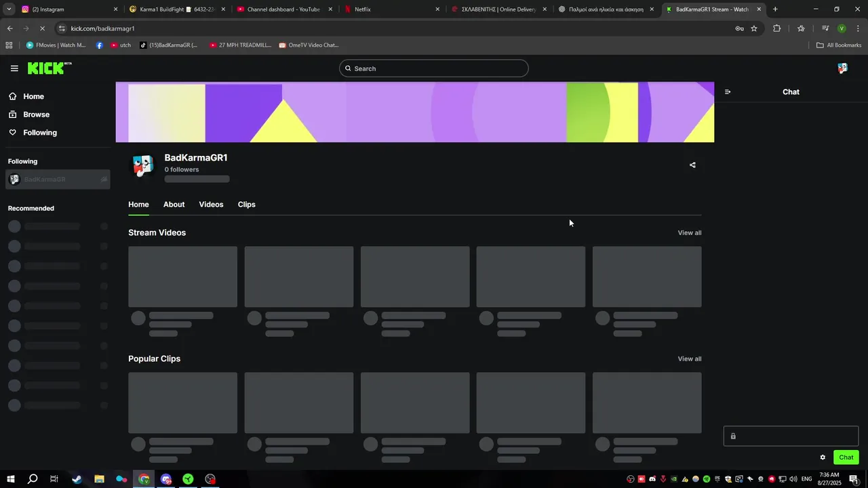The height and width of the screenshot is (488, 868).
Task: Open the Kick hamburger sidebar menu
Action: coord(14,68)
